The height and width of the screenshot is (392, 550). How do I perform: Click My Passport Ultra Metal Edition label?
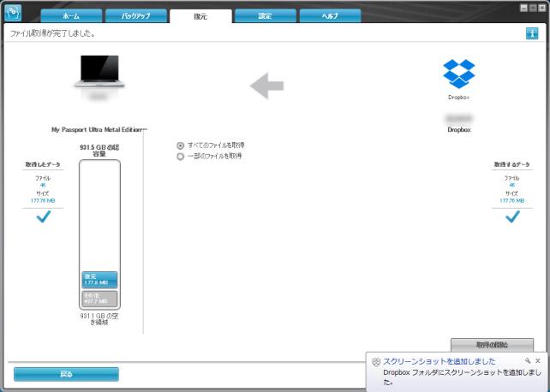(x=99, y=129)
